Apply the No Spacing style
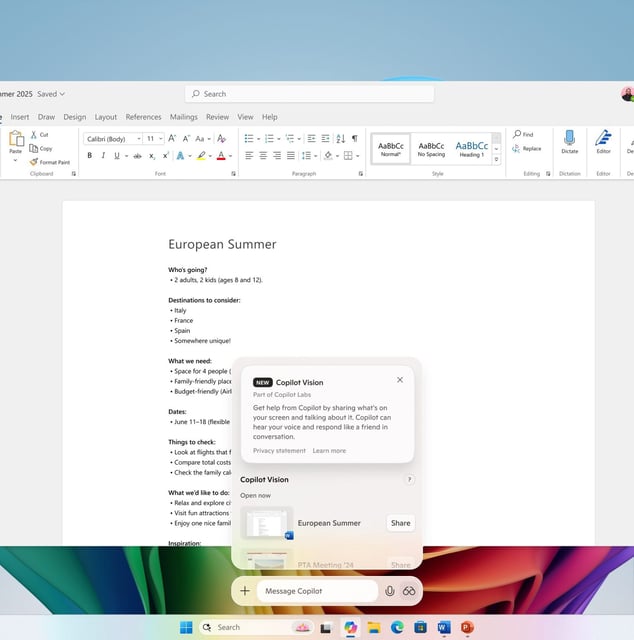 [431, 149]
